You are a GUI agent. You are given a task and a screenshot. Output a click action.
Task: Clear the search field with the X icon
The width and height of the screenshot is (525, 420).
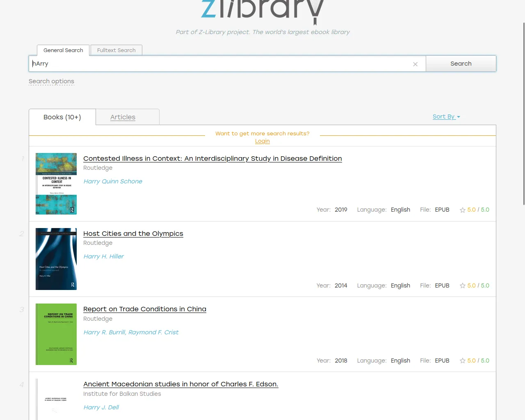(x=415, y=64)
